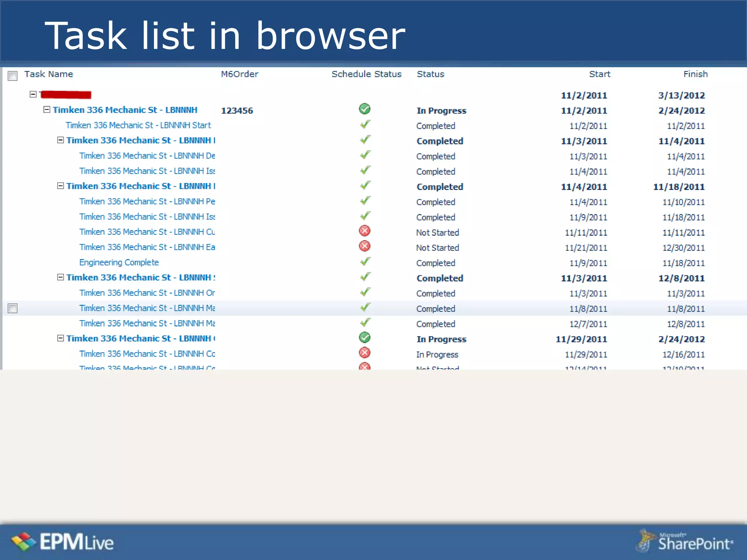This screenshot has height=560, width=747.
Task: Click the Status column header
Action: click(x=430, y=74)
